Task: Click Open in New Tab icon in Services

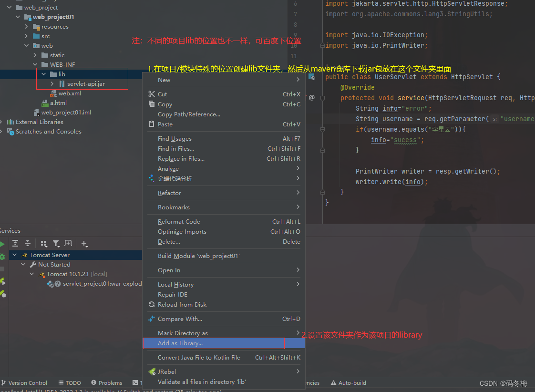Action: tap(68, 243)
